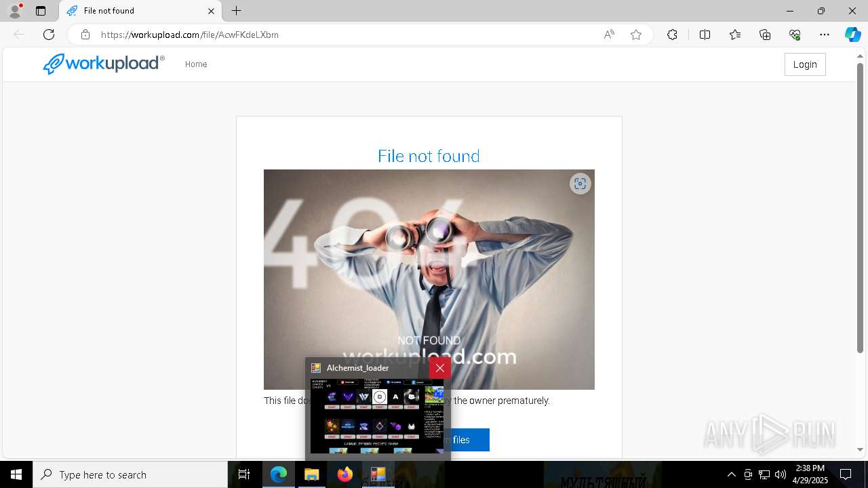Open File Explorer from taskbar
Image resolution: width=868 pixels, height=488 pixels.
pyautogui.click(x=312, y=474)
